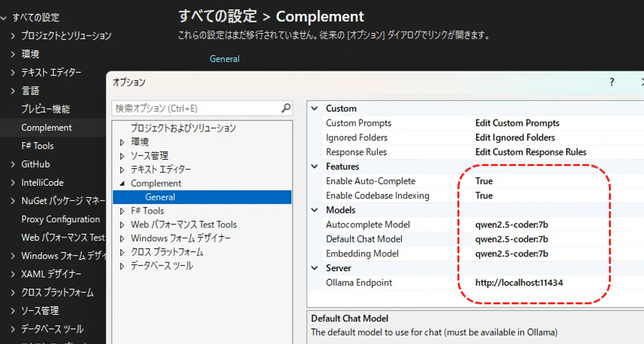Select the Ignored Folders property label
Image resolution: width=644 pixels, height=344 pixels.
coord(357,138)
